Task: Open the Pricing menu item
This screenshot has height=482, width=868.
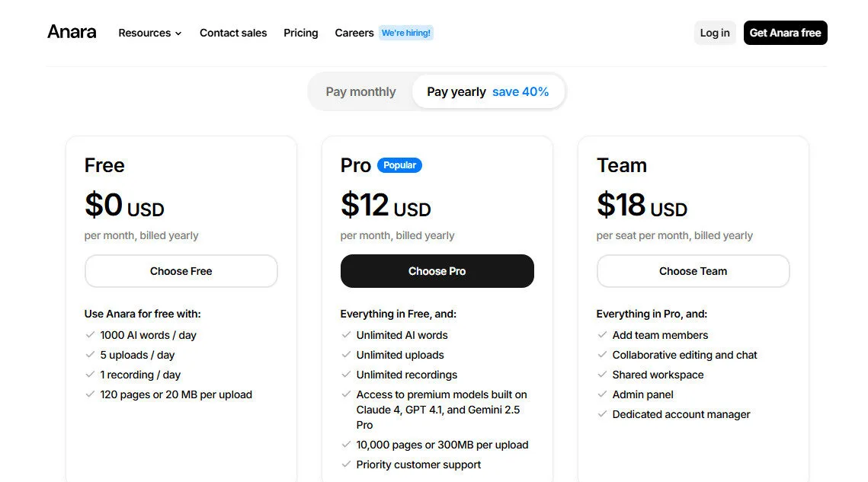Action: [x=300, y=33]
